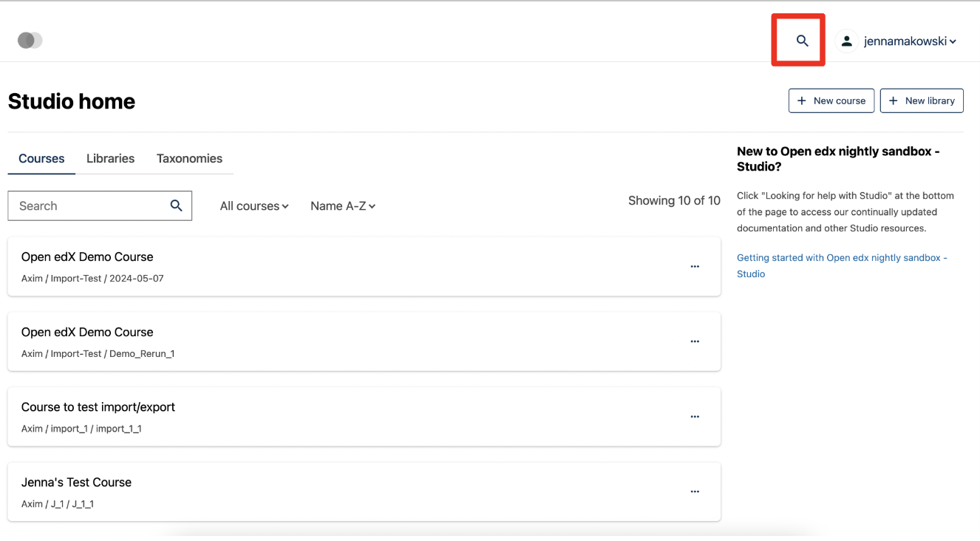Open the All courses filter dropdown
Screen dimensions: 980x541
[253, 206]
